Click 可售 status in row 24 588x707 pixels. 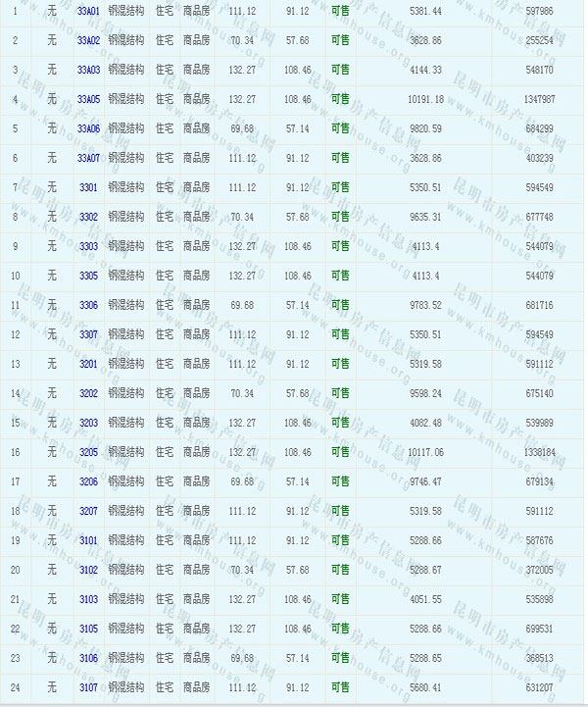340,687
